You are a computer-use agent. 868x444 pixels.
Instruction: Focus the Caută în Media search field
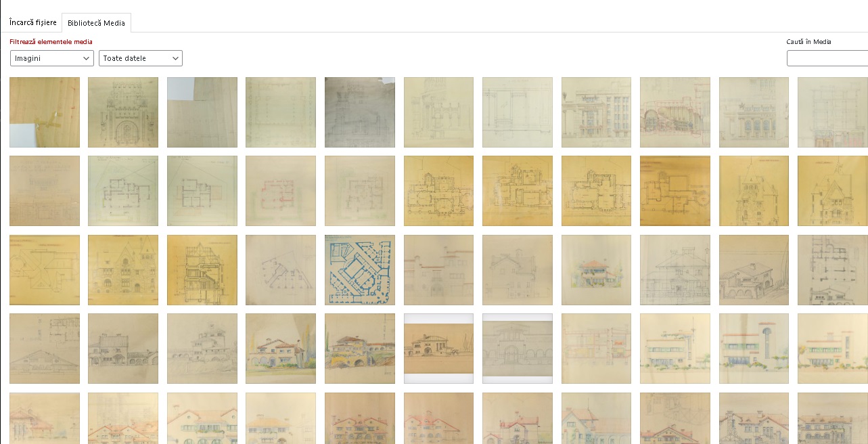[x=827, y=58]
